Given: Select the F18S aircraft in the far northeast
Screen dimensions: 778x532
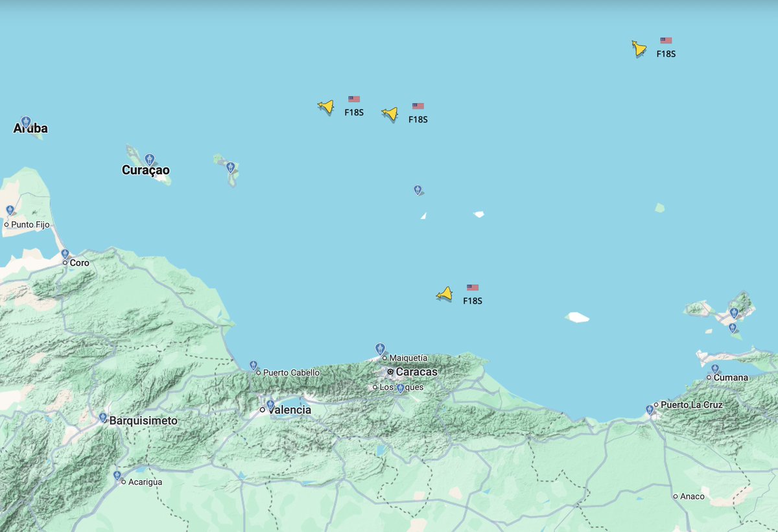Looking at the screenshot, I should [x=639, y=48].
